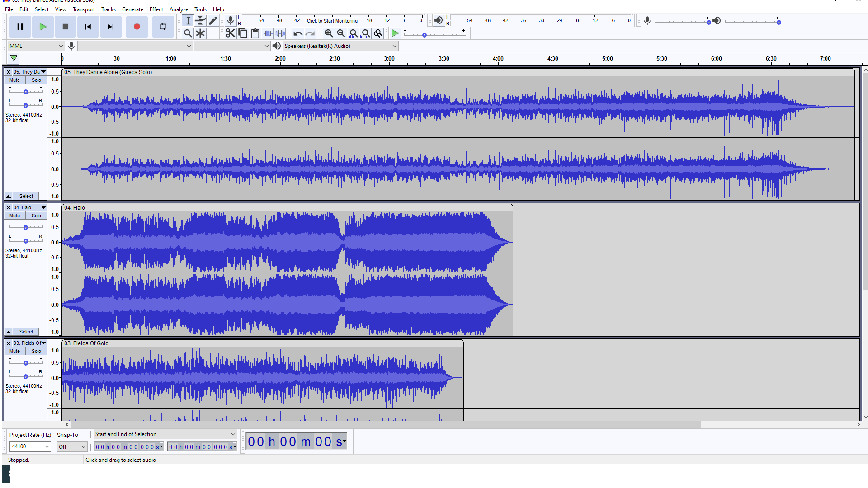Activate the Draw tool
868x488 pixels.
(212, 20)
